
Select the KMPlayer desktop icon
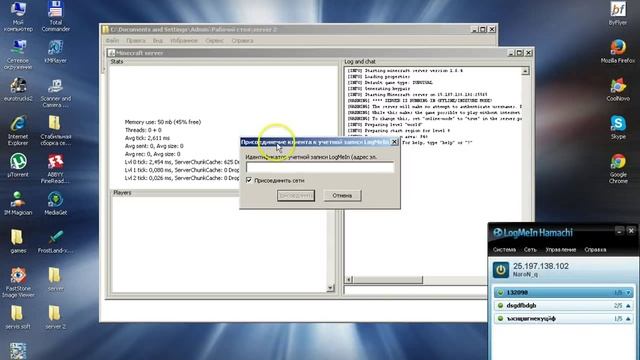56,52
